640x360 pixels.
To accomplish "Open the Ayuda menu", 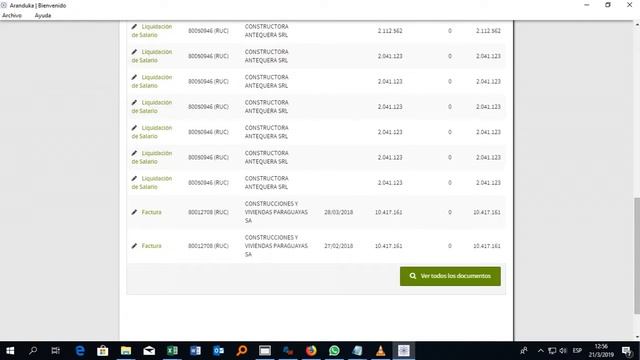I will click(x=43, y=15).
